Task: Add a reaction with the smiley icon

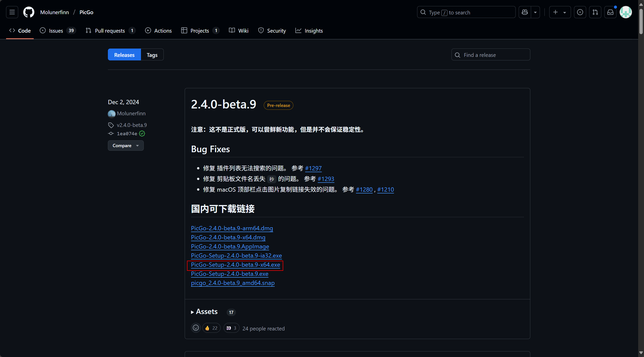Action: 195,328
